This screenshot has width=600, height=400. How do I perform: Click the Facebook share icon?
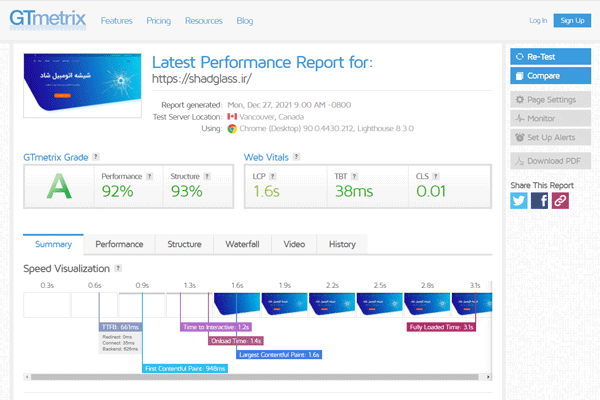tap(540, 200)
